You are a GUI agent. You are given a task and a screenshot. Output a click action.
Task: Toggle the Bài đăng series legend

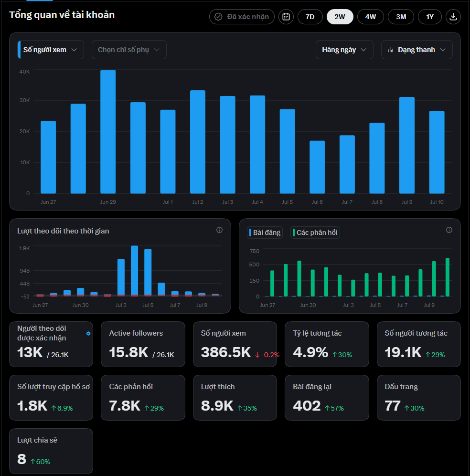pos(265,233)
